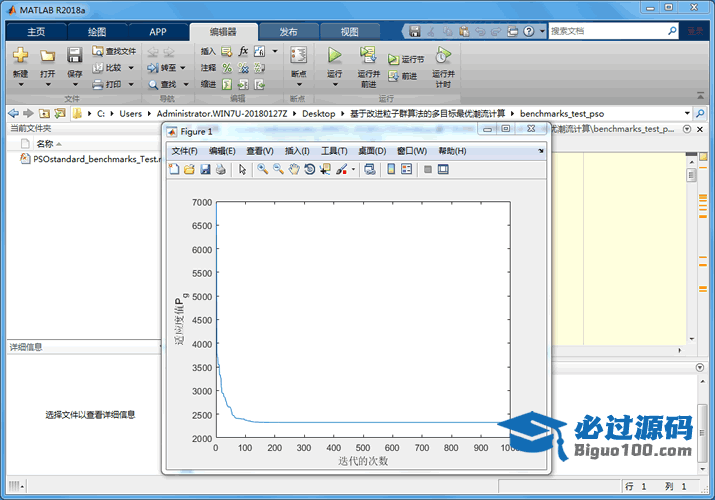This screenshot has height=500, width=715.
Task: Open the View (视图) ribbon tab
Action: click(x=350, y=32)
